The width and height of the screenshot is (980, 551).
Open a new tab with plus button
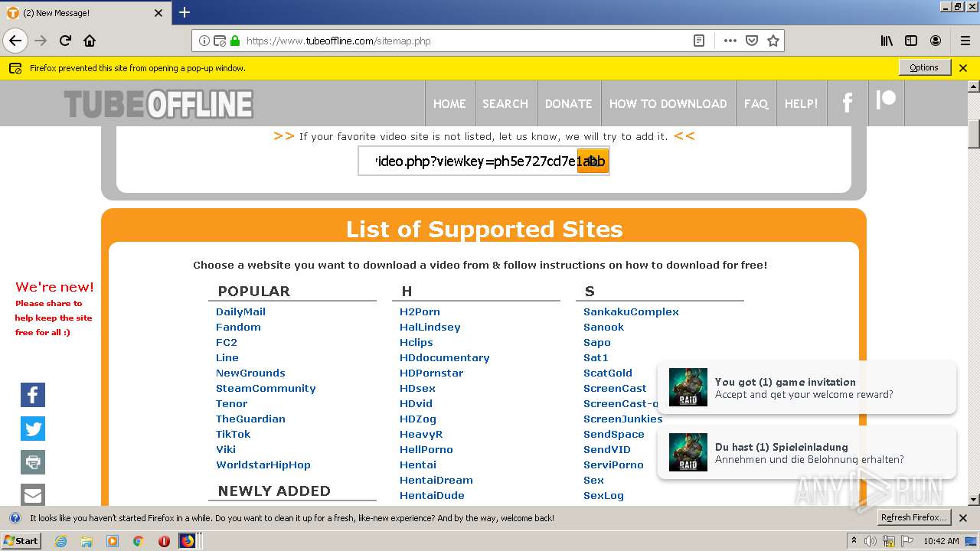tap(185, 12)
